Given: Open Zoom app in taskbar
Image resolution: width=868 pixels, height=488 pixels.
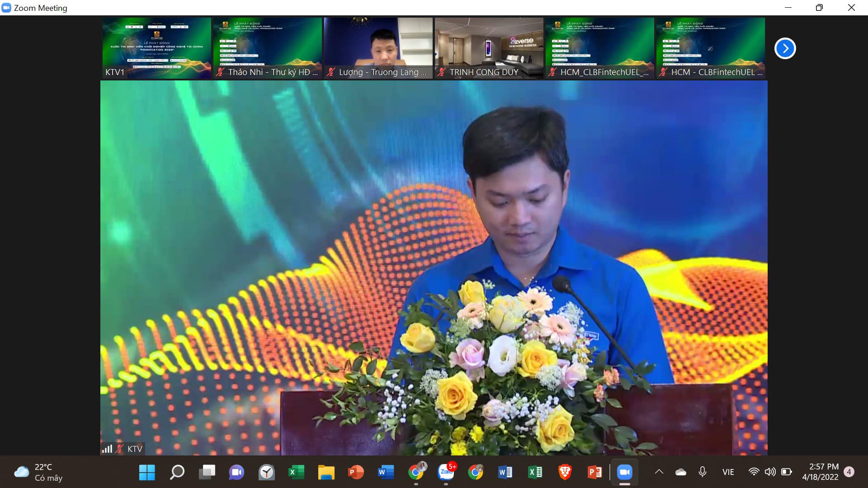Looking at the screenshot, I should tap(624, 472).
